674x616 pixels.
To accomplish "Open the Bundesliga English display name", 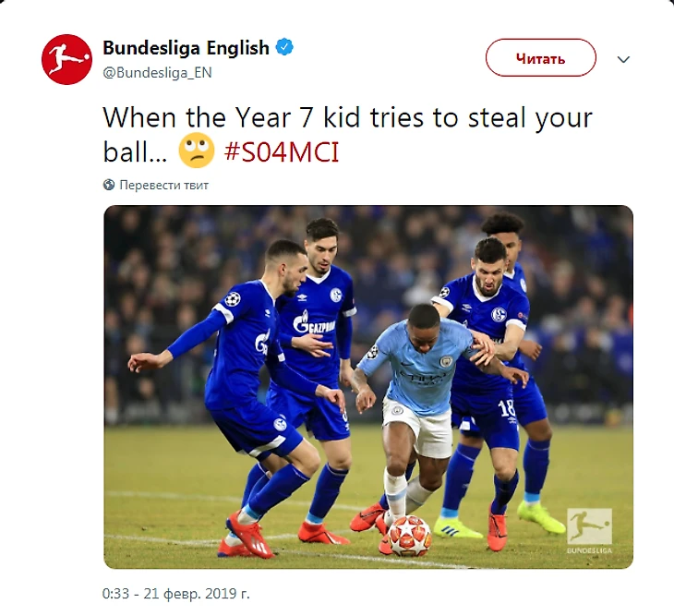I will pos(186,48).
